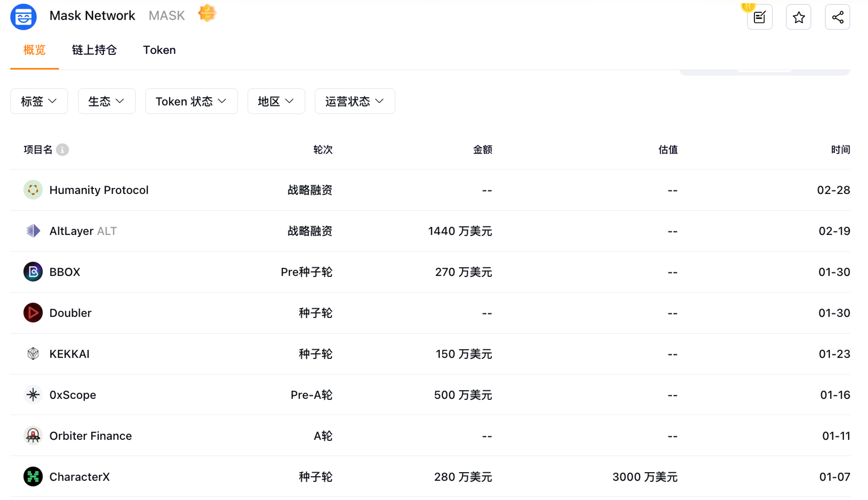The image size is (868, 500).
Task: Click the Mask Network logo icon
Action: [23, 17]
